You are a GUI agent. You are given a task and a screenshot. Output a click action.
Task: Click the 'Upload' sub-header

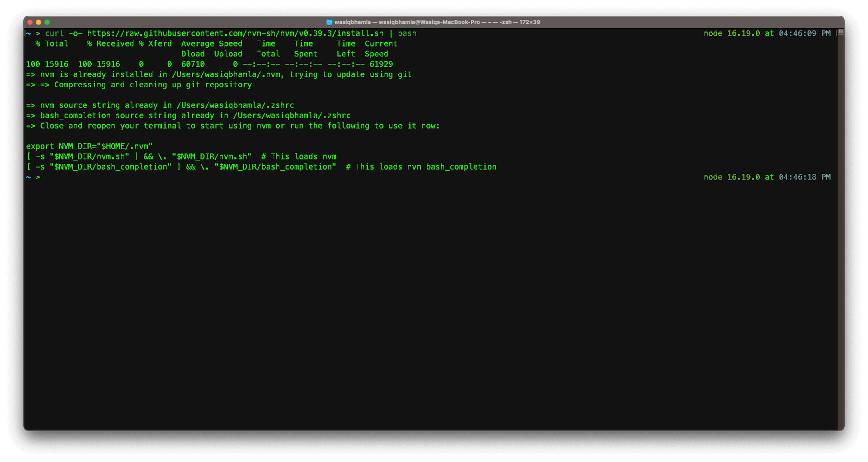click(228, 54)
